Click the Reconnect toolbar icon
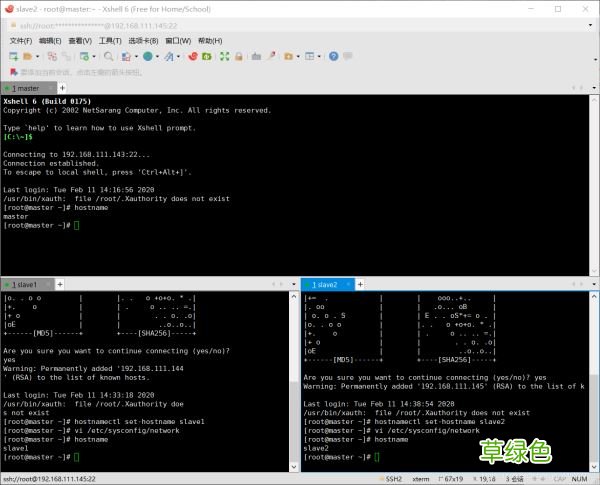The width and height of the screenshot is (600, 485). [52, 57]
